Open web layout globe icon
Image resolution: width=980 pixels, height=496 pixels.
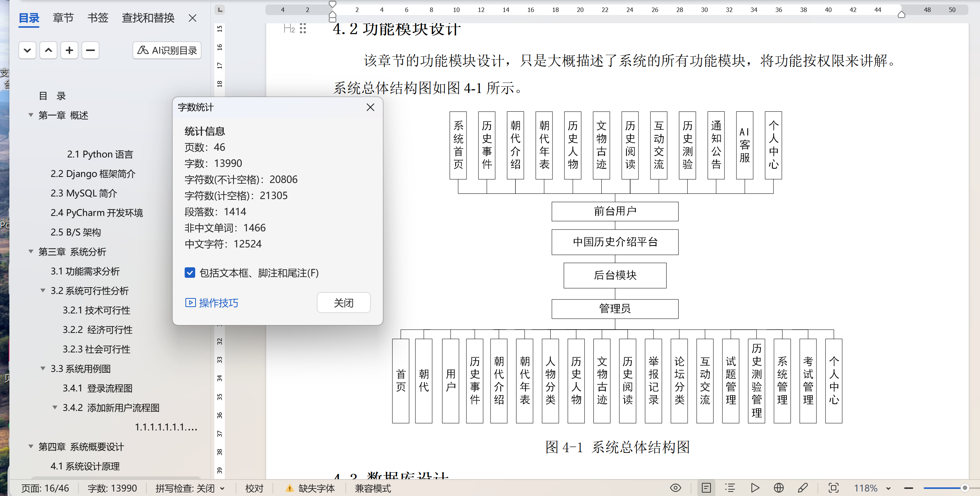pyautogui.click(x=779, y=488)
